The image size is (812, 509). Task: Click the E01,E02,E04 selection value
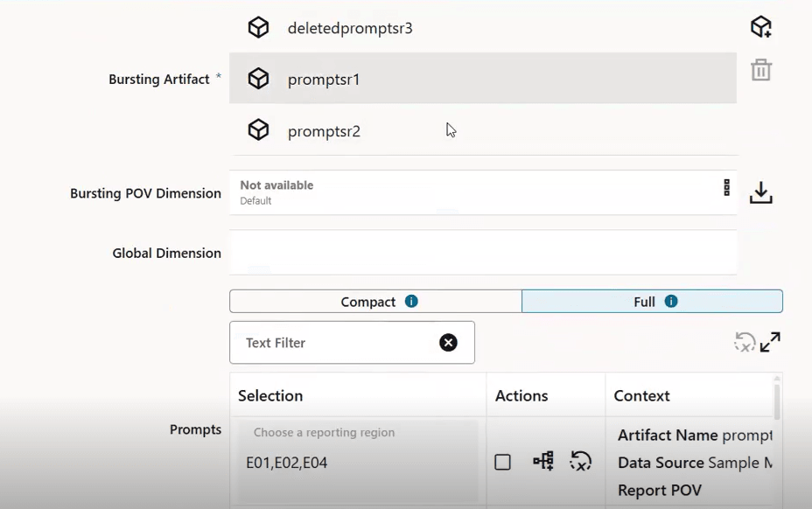click(286, 463)
